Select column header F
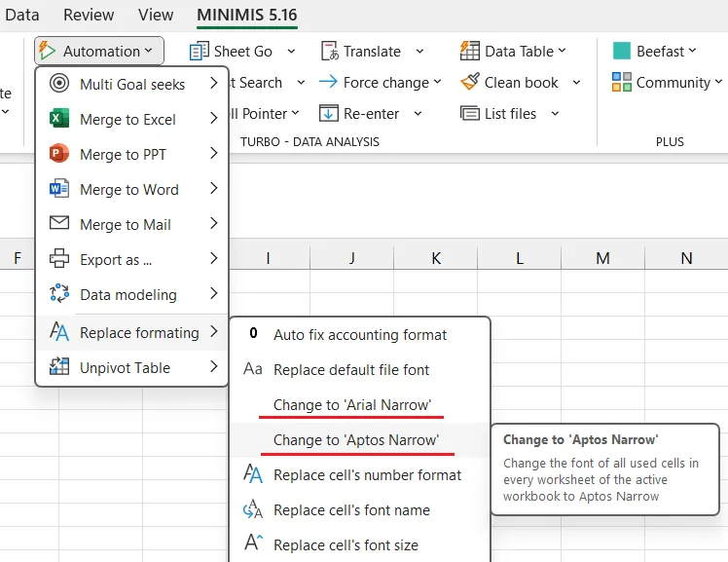This screenshot has height=562, width=728. coord(18,258)
